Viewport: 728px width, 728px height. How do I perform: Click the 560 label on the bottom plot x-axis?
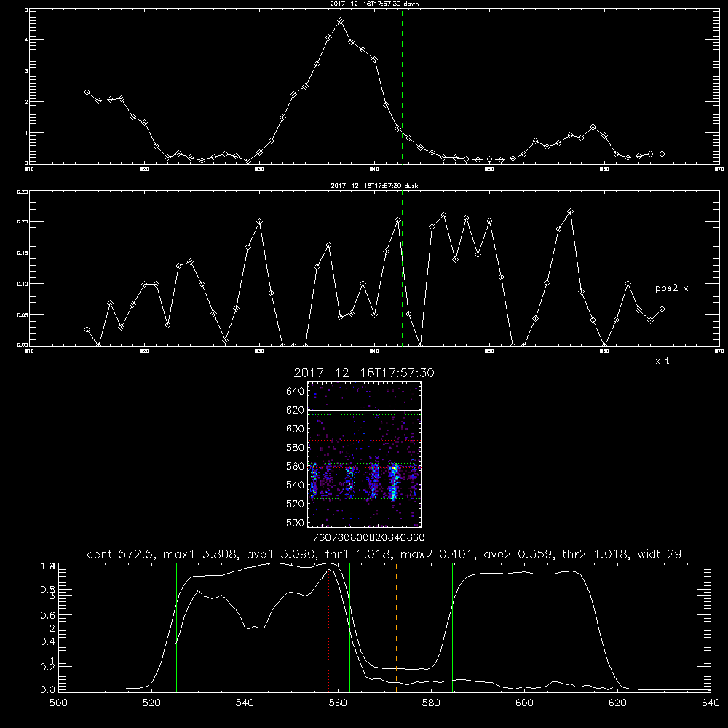338,703
